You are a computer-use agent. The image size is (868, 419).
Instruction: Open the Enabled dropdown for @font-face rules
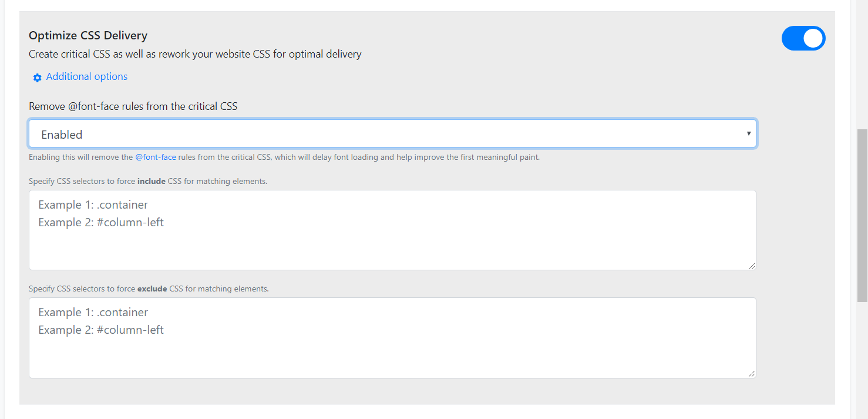click(x=392, y=134)
